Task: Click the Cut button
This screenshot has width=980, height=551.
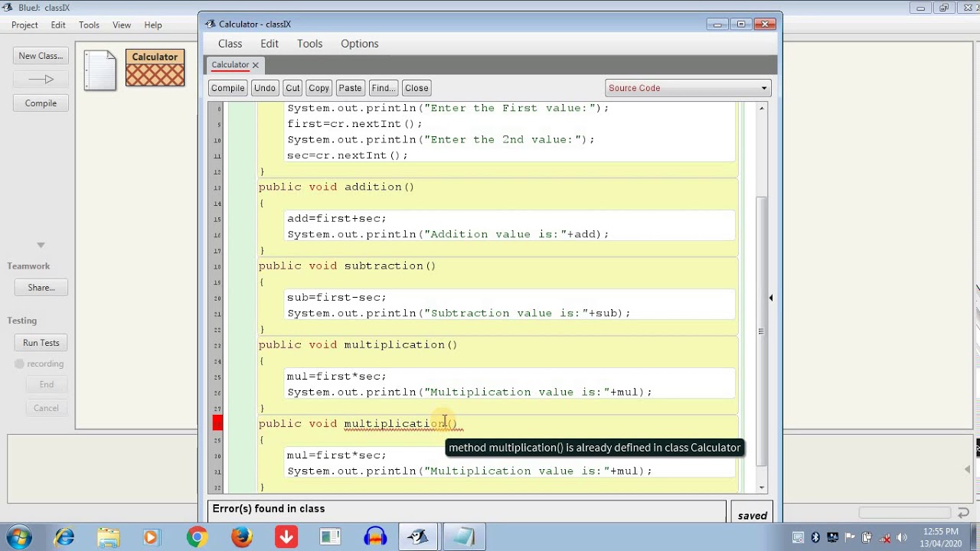Action: 292,88
